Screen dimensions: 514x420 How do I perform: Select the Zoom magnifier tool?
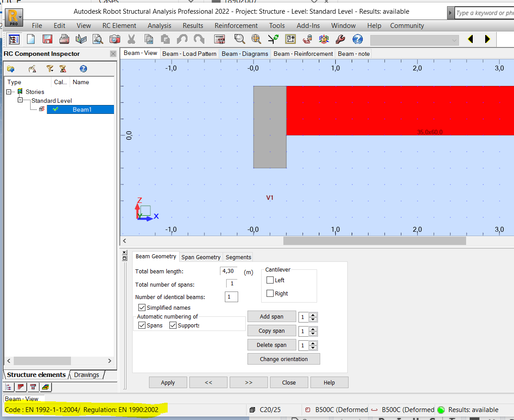[x=240, y=39]
